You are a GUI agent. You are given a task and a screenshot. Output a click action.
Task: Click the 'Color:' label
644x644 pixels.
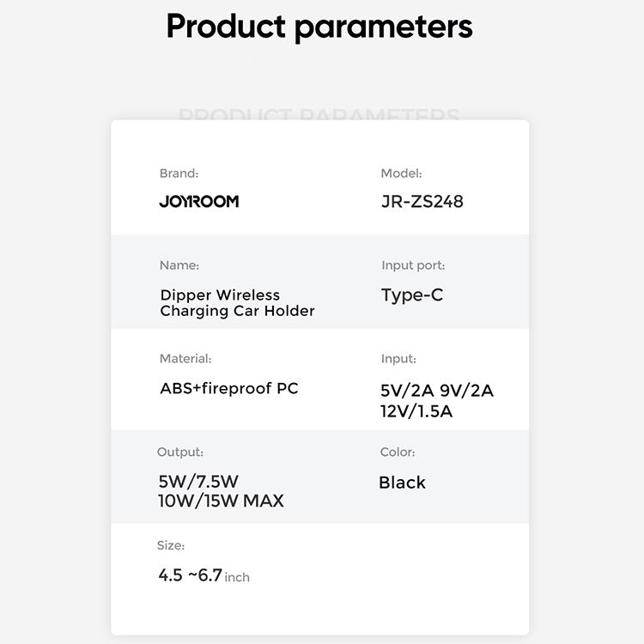pyautogui.click(x=398, y=453)
